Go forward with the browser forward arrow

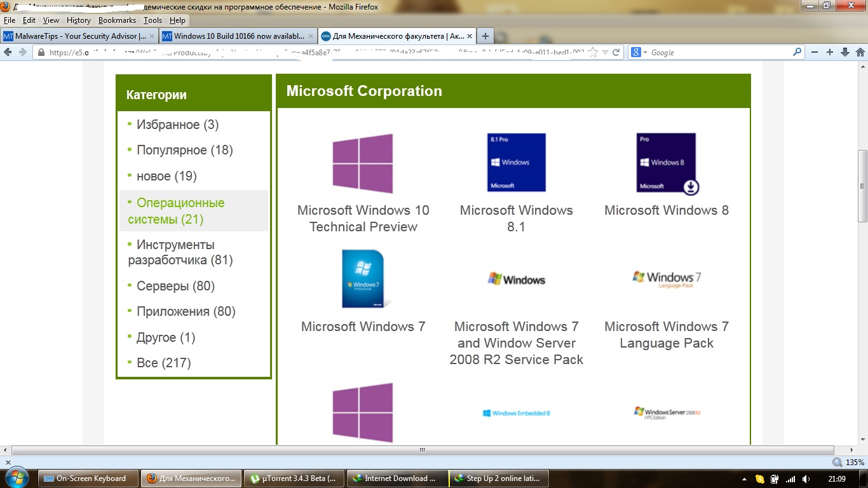click(x=22, y=52)
